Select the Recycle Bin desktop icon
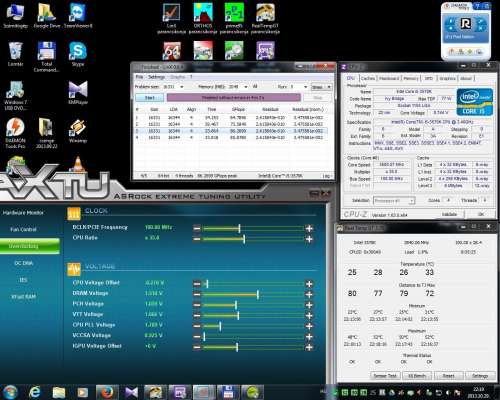 (x=15, y=53)
